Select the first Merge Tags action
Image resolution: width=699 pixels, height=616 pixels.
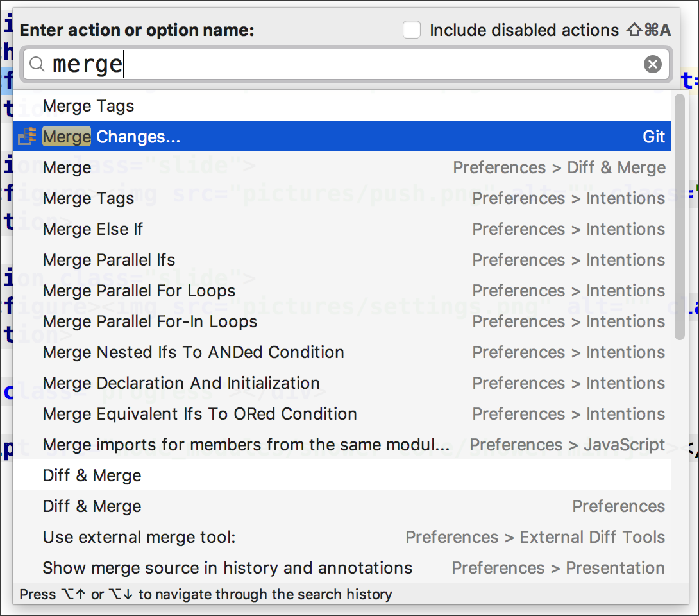tap(341, 106)
